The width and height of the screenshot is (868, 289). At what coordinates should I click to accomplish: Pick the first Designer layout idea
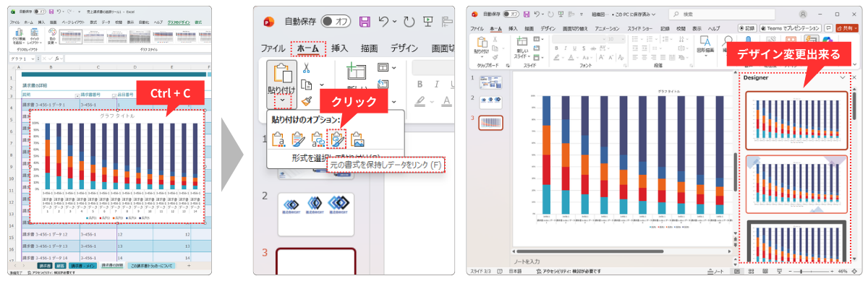(x=796, y=119)
